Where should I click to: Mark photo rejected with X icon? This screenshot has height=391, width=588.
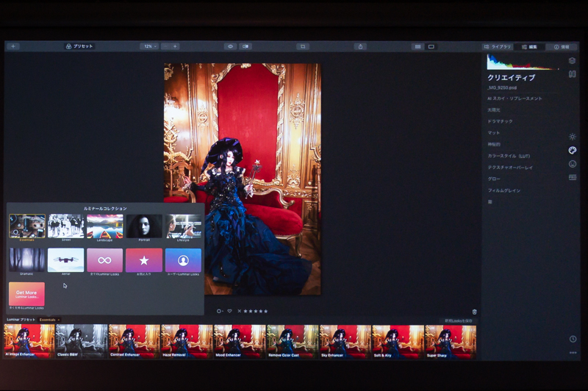pyautogui.click(x=240, y=311)
